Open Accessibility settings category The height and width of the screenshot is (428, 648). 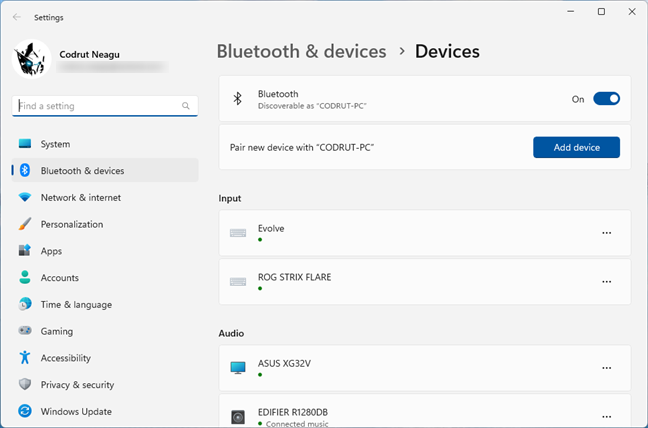[x=105, y=358]
